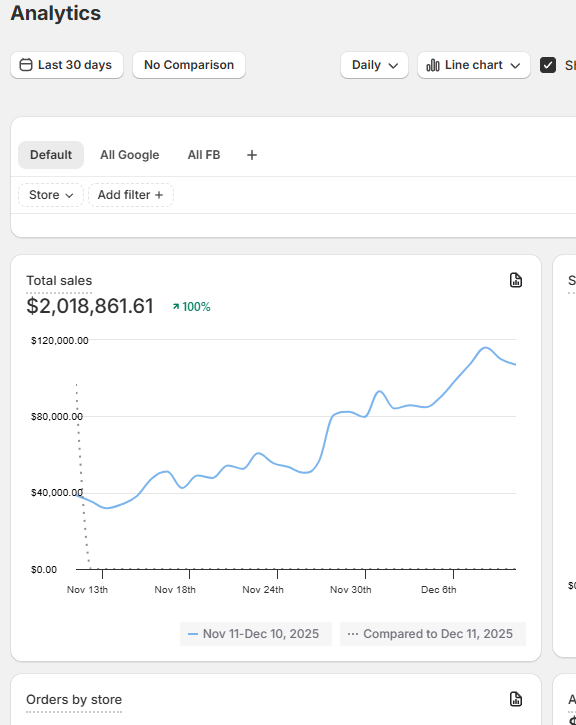This screenshot has height=725, width=576.
Task: Toggle the checked checkbox beside Line chart
Action: tap(548, 65)
